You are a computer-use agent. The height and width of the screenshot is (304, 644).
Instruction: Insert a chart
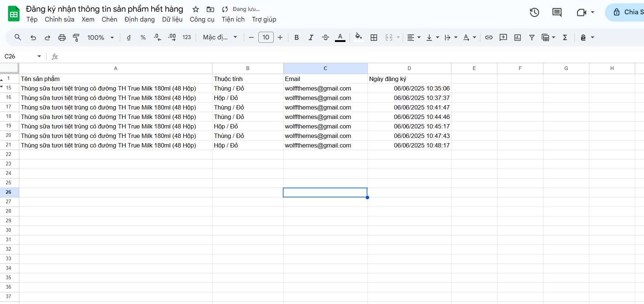(518, 37)
